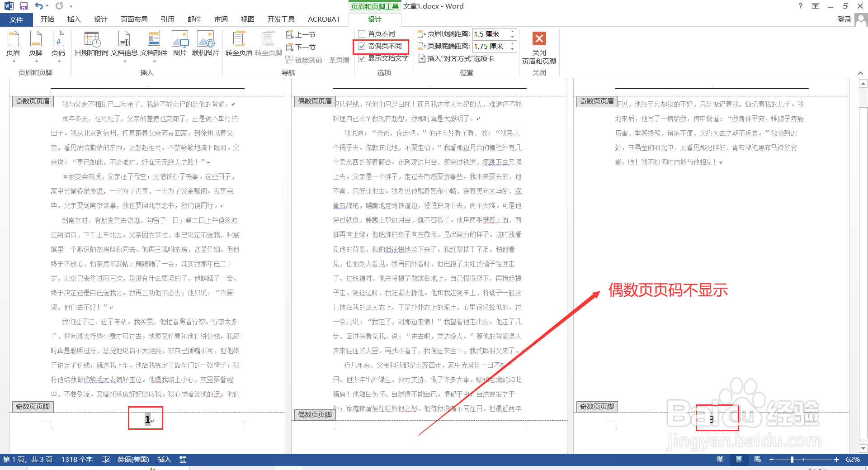Open the 审阅 ribbon tab
The height and width of the screenshot is (470, 868).
pos(221,19)
